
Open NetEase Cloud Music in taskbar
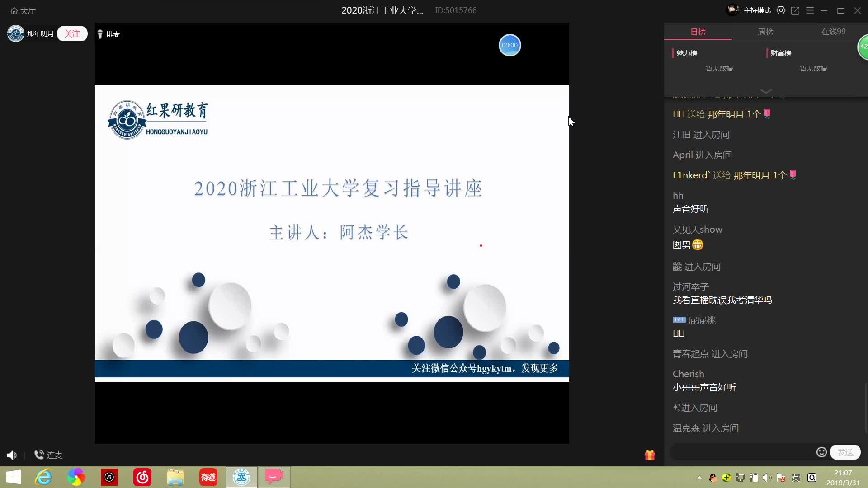pyautogui.click(x=142, y=477)
